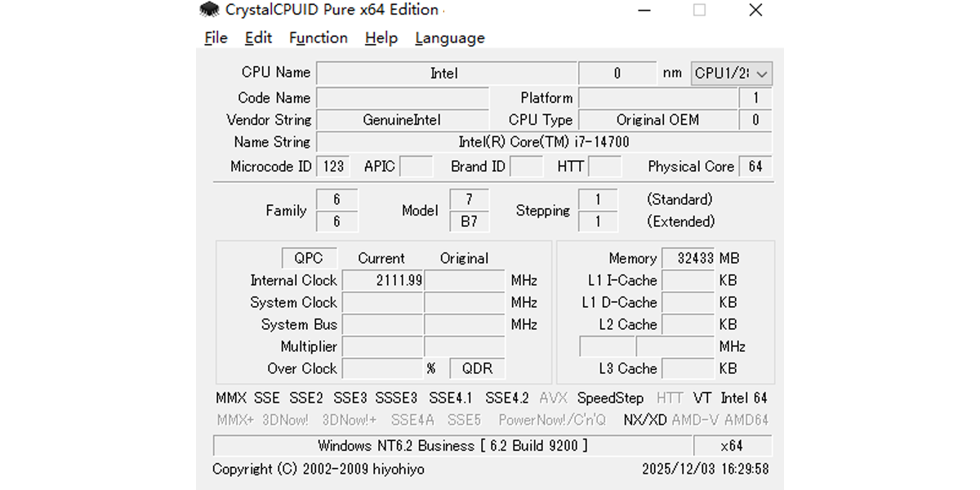
Task: Expand the CPU1/28 selector dropdown
Action: coord(732,73)
